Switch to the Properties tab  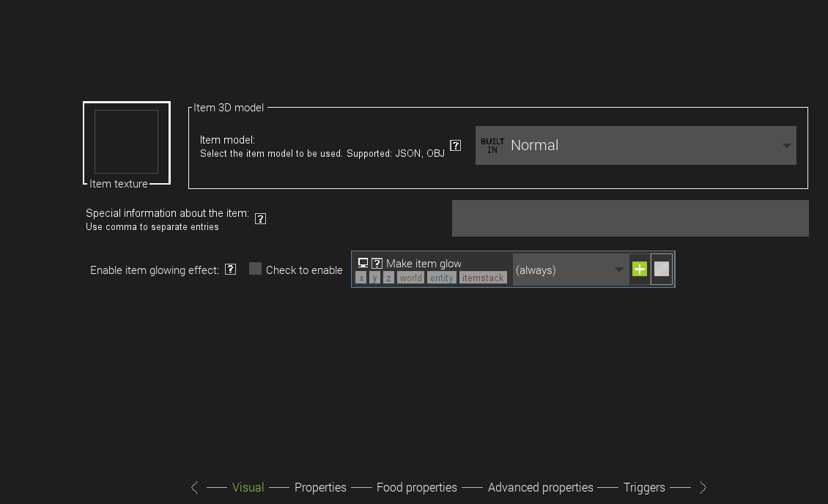click(320, 487)
